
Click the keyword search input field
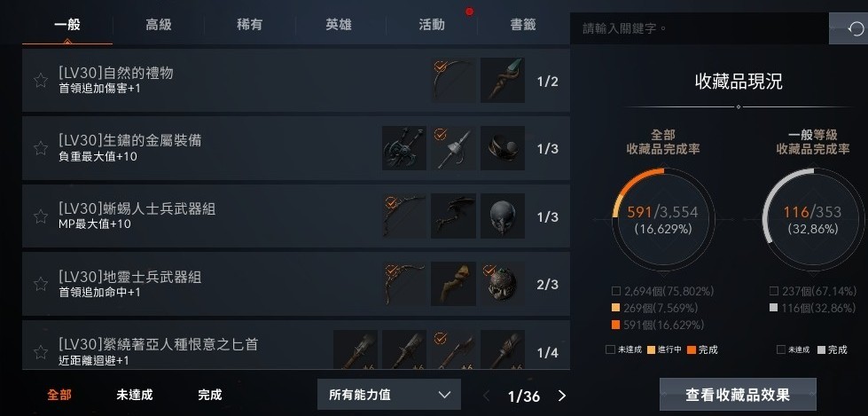point(700,28)
